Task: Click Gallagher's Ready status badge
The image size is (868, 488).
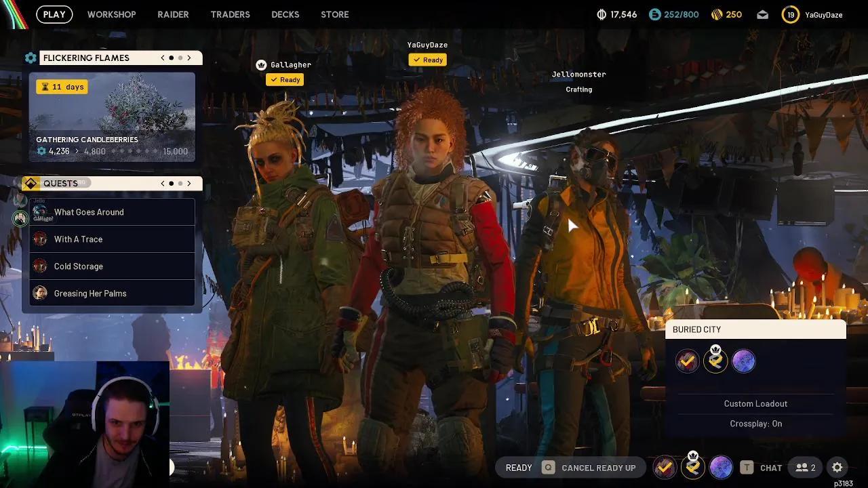Action: pyautogui.click(x=285, y=80)
